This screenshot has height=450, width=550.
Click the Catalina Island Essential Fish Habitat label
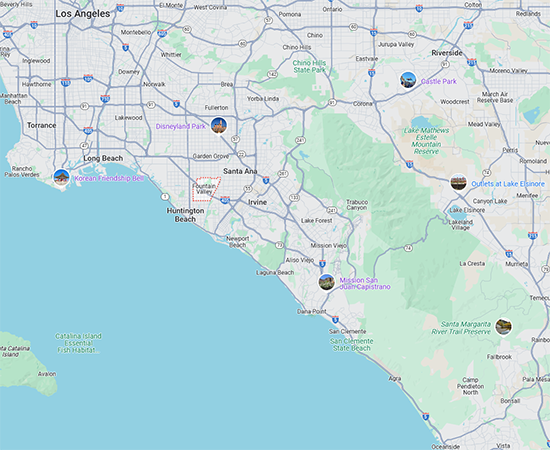pos(78,343)
